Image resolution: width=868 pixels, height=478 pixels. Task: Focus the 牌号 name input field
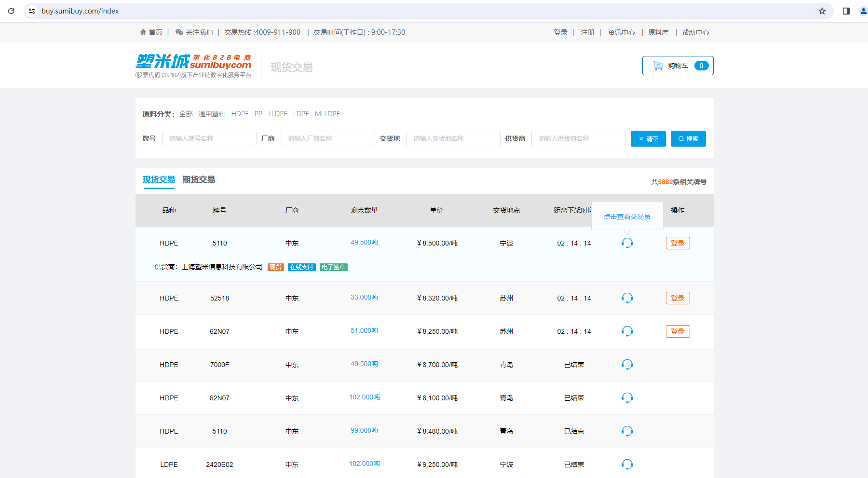tap(209, 138)
